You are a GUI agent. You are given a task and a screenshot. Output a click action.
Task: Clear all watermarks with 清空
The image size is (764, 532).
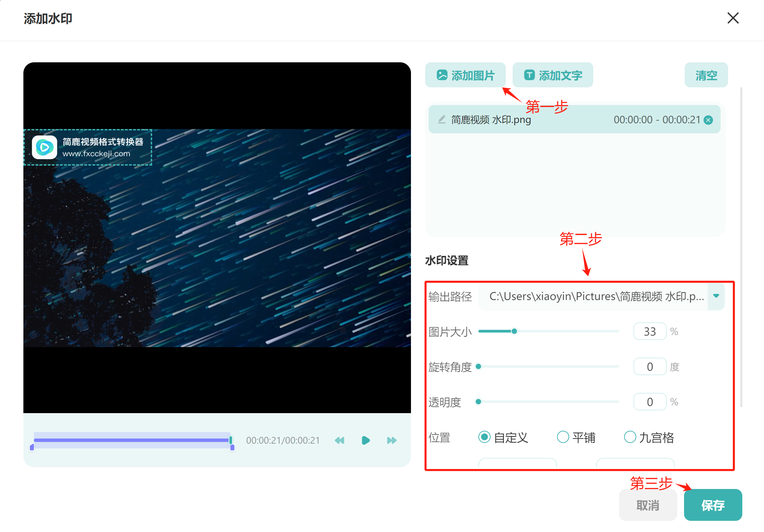point(706,75)
